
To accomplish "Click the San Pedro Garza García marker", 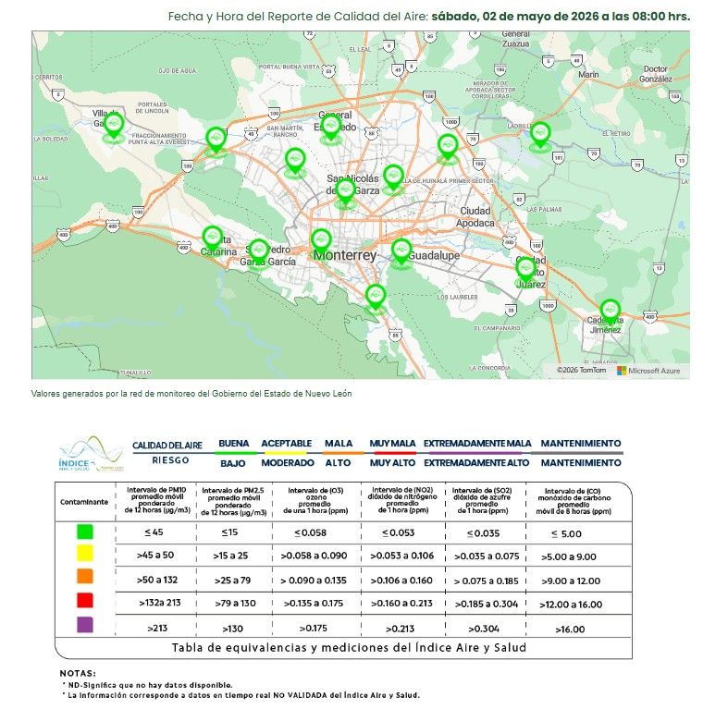I will coord(259,252).
